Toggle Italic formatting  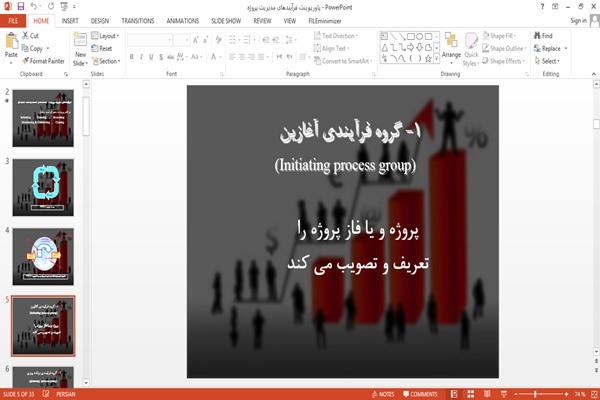(141, 57)
